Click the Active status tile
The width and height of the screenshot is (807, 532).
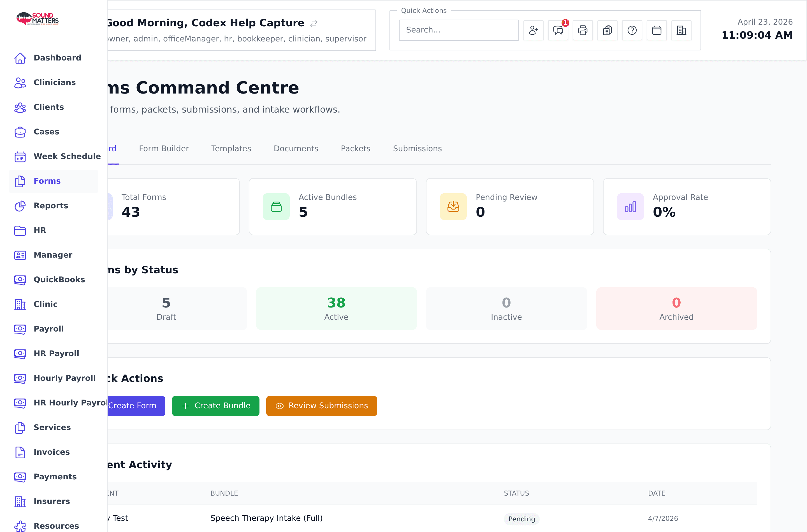[x=336, y=308]
